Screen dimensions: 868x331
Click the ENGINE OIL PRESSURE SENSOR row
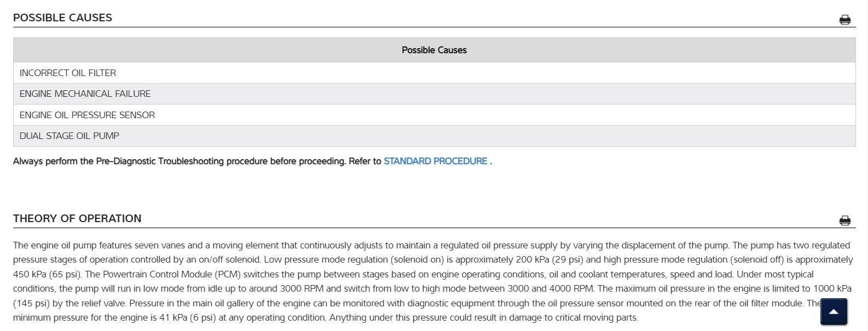coord(87,115)
